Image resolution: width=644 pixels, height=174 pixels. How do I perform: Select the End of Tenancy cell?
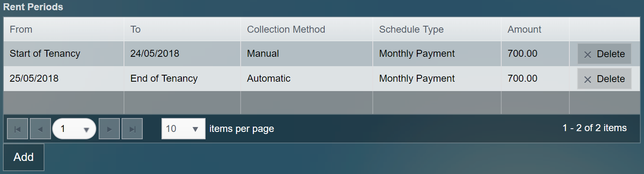click(x=164, y=78)
